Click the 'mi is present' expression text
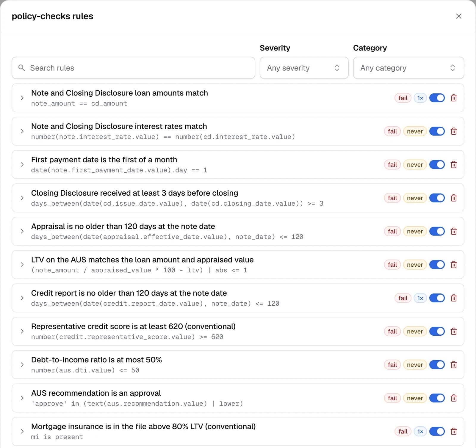The image size is (476, 448). pyautogui.click(x=57, y=437)
